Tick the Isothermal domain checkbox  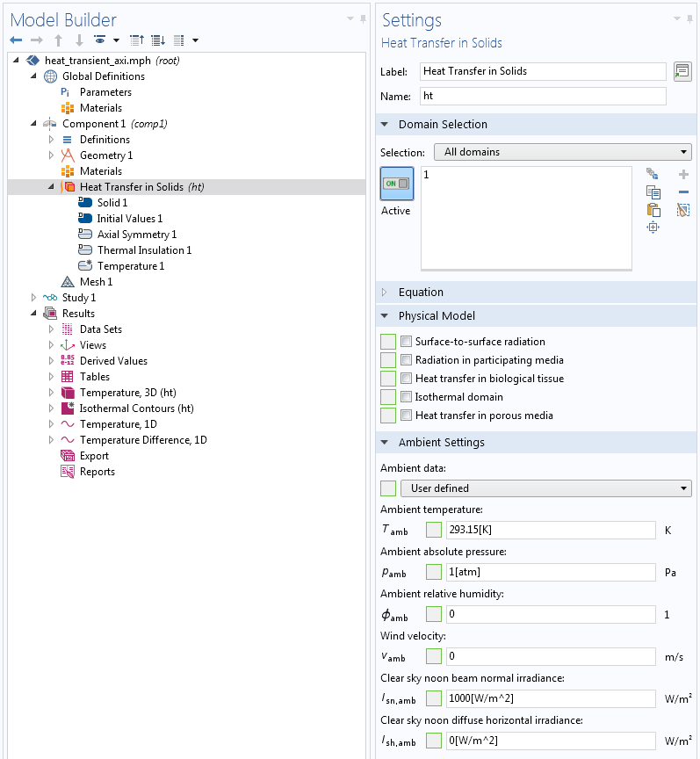(406, 397)
